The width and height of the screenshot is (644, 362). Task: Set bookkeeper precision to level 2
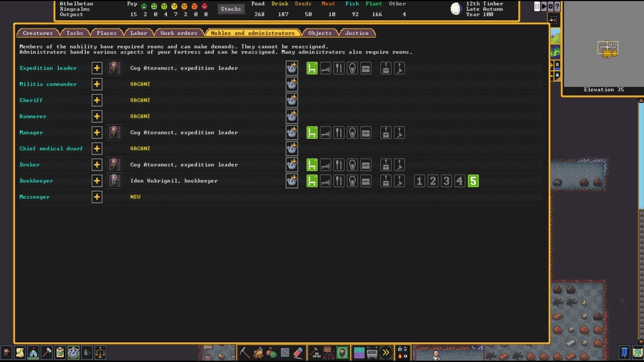tap(433, 181)
